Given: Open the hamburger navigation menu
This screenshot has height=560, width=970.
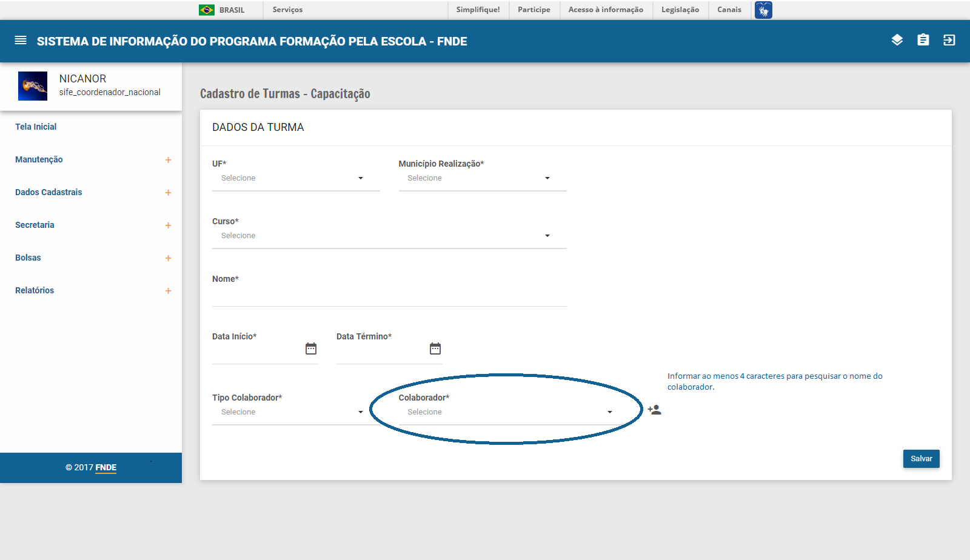Looking at the screenshot, I should click(x=21, y=41).
